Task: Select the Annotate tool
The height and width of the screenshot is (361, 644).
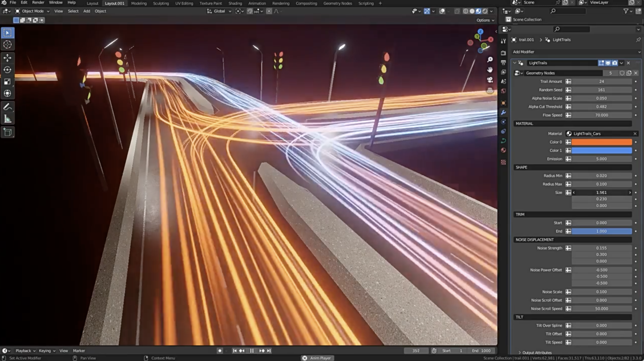Action: (7, 107)
